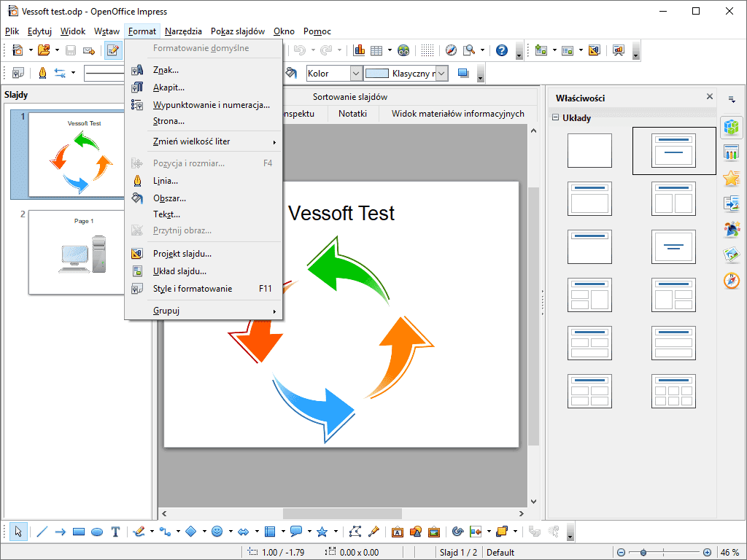Open the Pokaz slajdów menu
Image resolution: width=747 pixels, height=560 pixels.
pyautogui.click(x=238, y=31)
